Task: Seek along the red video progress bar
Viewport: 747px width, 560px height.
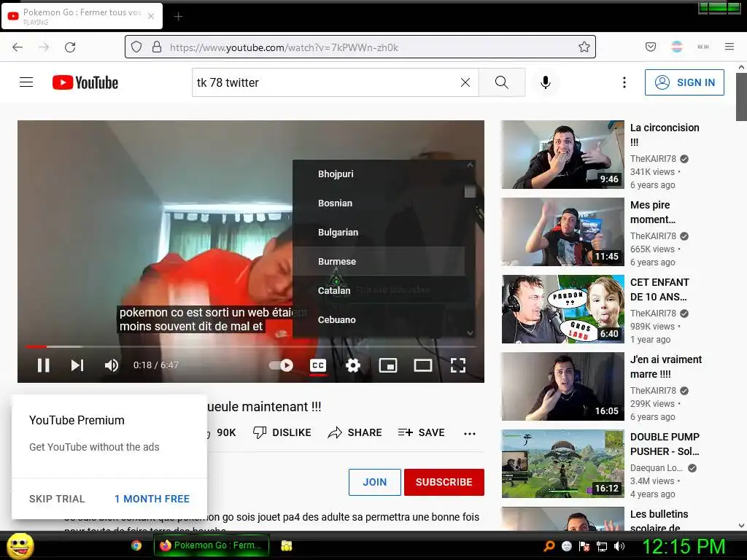Action: coord(251,346)
